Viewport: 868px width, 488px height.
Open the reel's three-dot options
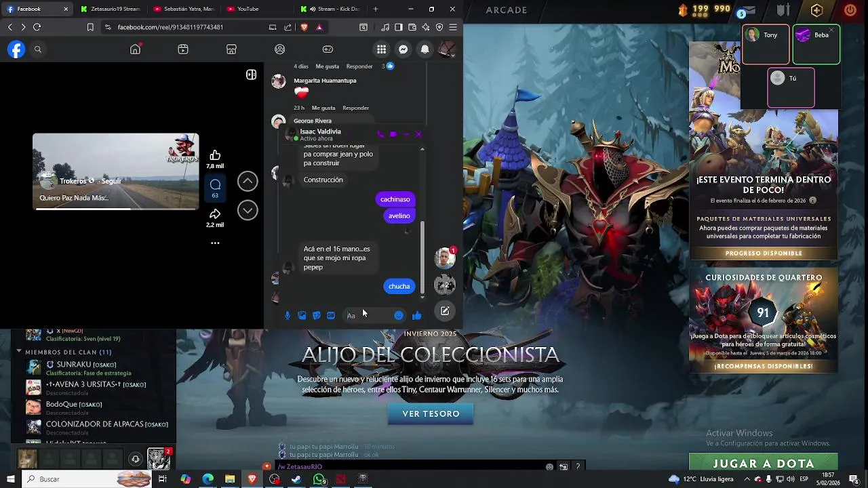[215, 243]
